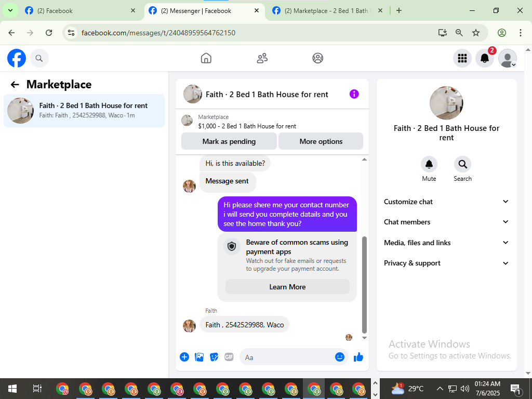Image resolution: width=532 pixels, height=399 pixels.
Task: Click the address bar URL
Action: [158, 33]
